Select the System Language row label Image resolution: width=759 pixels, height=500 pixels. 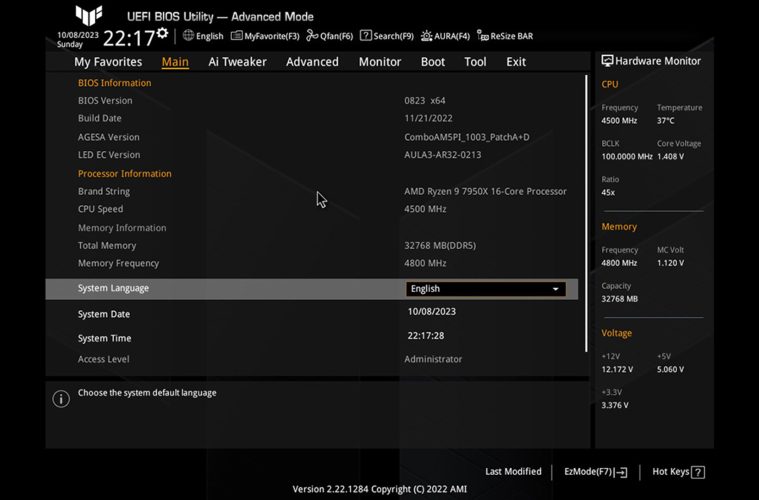(113, 288)
